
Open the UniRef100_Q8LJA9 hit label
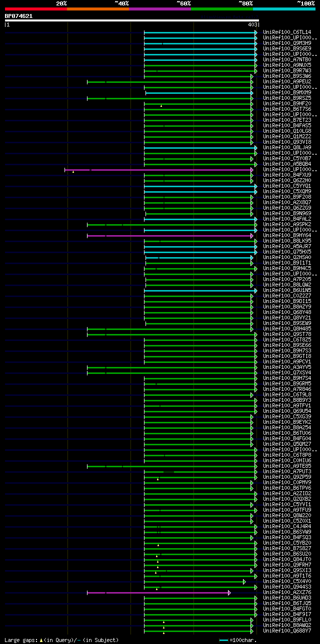click(287, 148)
